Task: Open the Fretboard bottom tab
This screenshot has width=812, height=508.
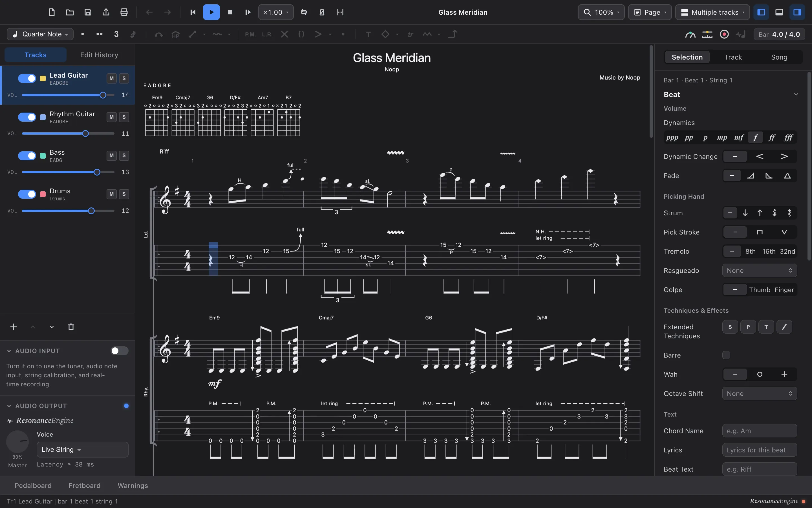Action: click(x=85, y=485)
